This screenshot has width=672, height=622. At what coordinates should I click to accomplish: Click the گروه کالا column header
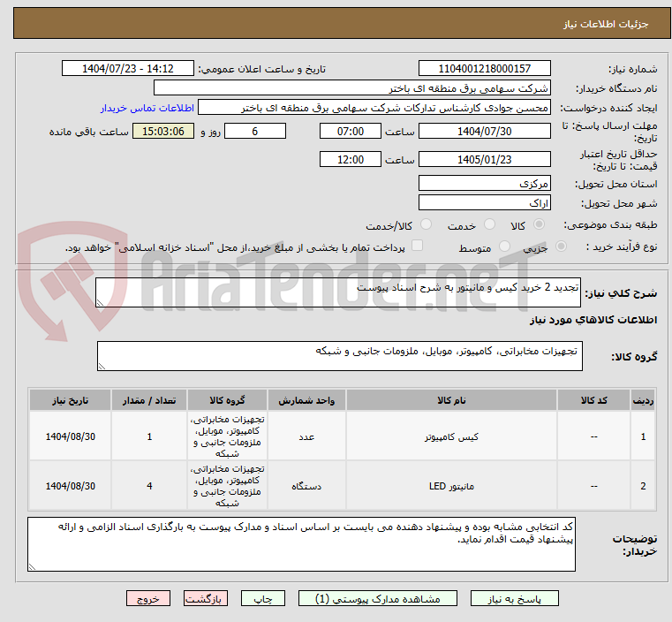click(x=227, y=400)
